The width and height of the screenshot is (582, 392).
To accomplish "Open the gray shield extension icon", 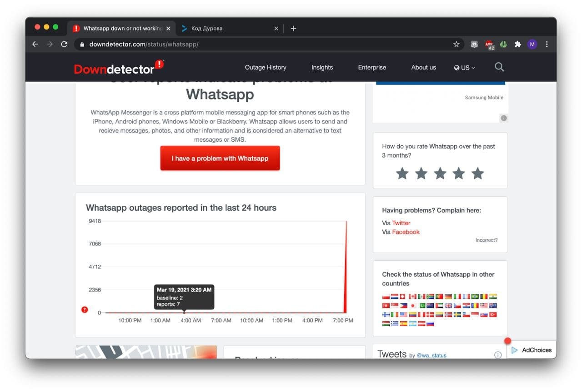I will (x=474, y=44).
